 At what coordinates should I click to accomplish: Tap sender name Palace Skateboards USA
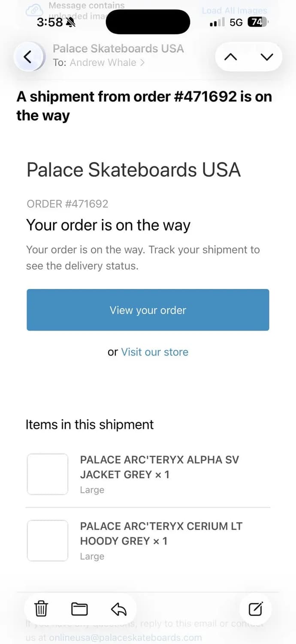click(x=118, y=49)
